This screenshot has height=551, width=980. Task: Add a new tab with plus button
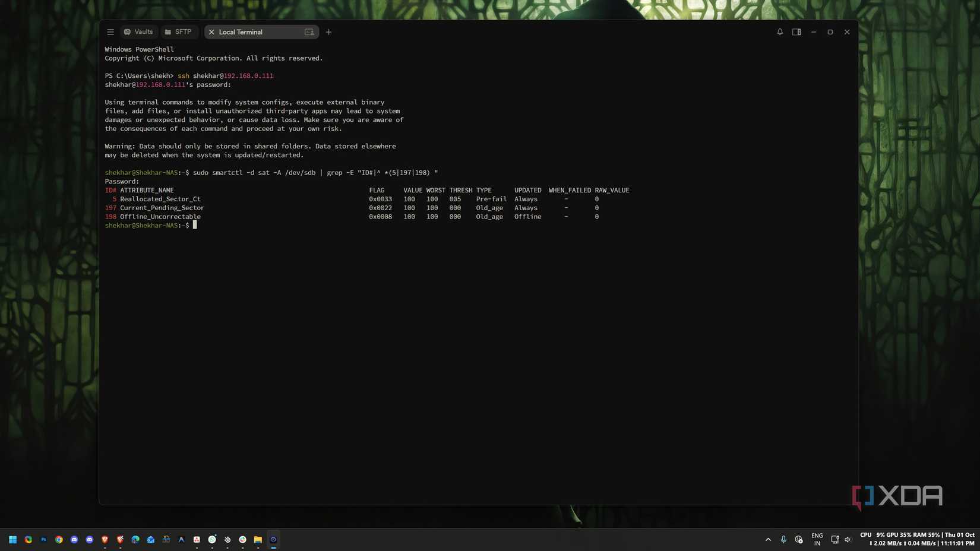coord(328,32)
